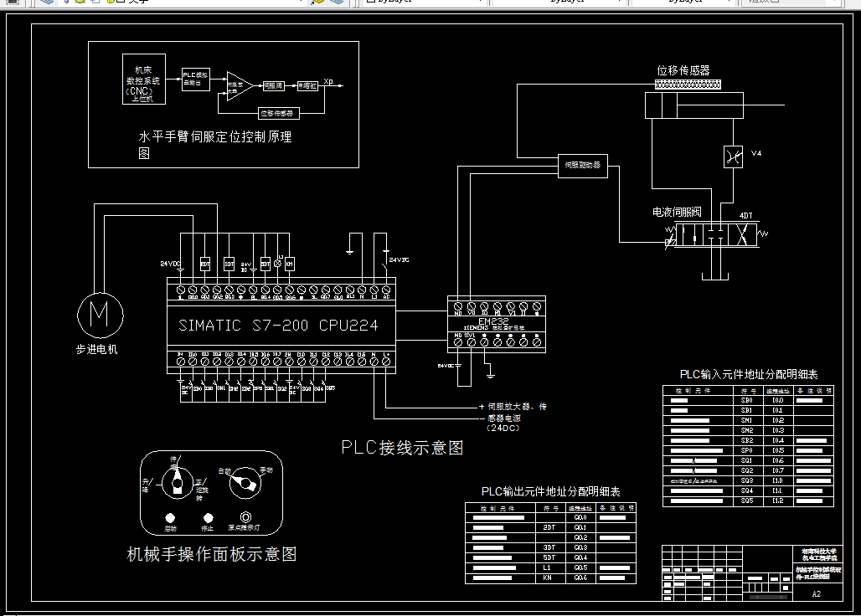Click the PLC输出元件地址分配明细表 title
Viewport: 861px width, 616px height.
[x=551, y=491]
